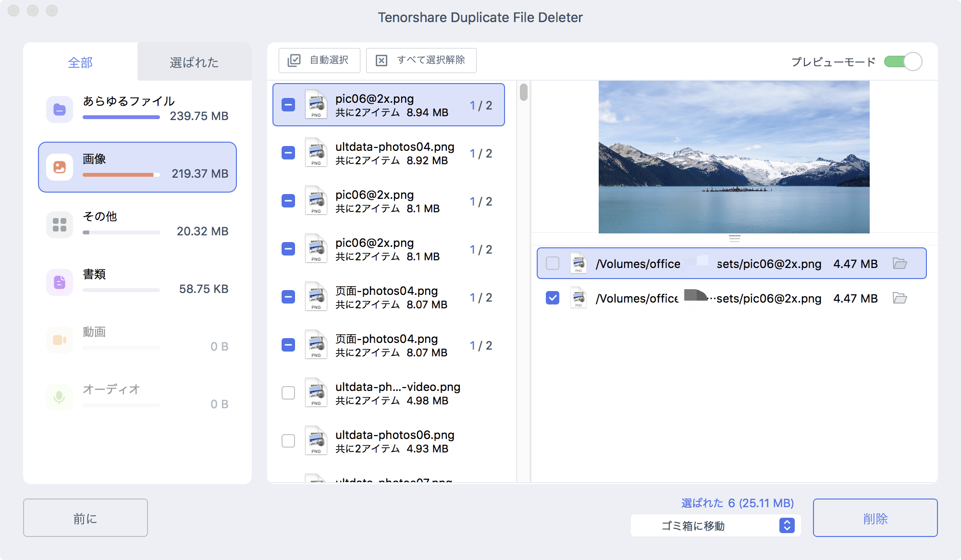Open folder for the first pic06@2x.png path
Image resolution: width=961 pixels, height=560 pixels.
tap(899, 263)
